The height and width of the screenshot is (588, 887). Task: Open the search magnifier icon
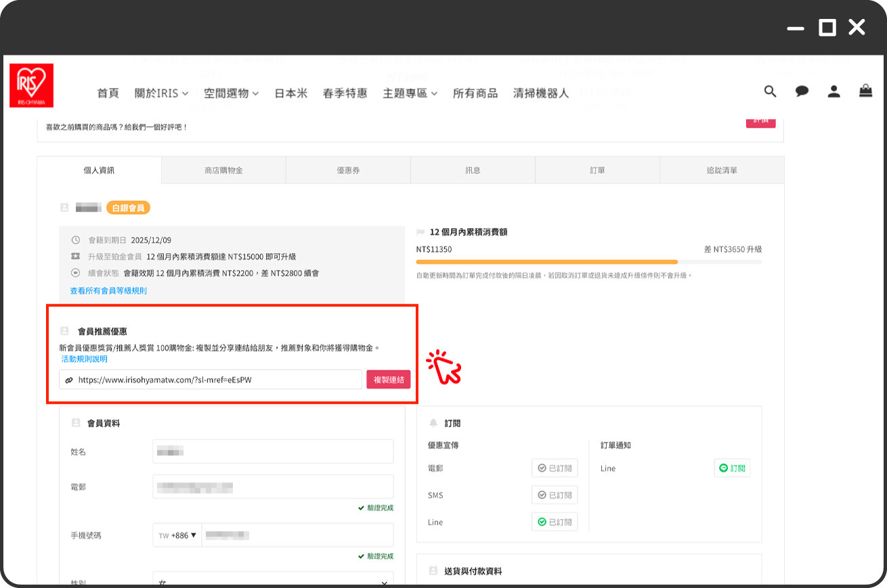(770, 91)
